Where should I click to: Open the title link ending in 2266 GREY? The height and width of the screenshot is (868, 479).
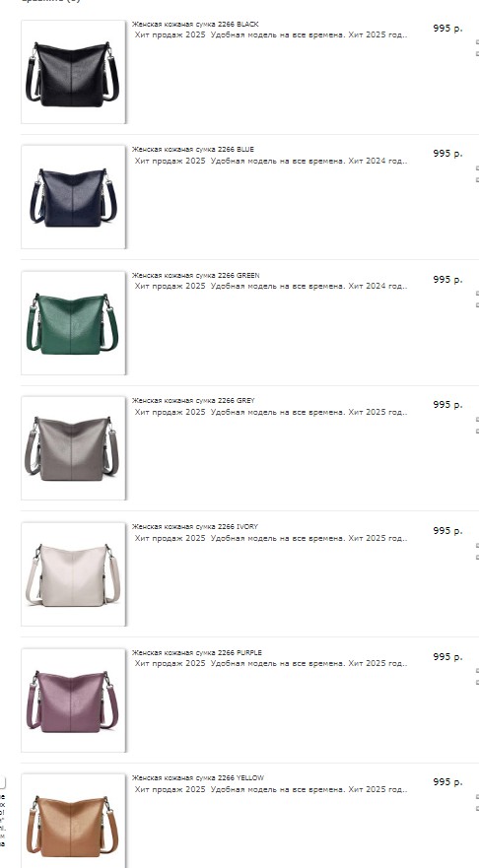point(193,401)
